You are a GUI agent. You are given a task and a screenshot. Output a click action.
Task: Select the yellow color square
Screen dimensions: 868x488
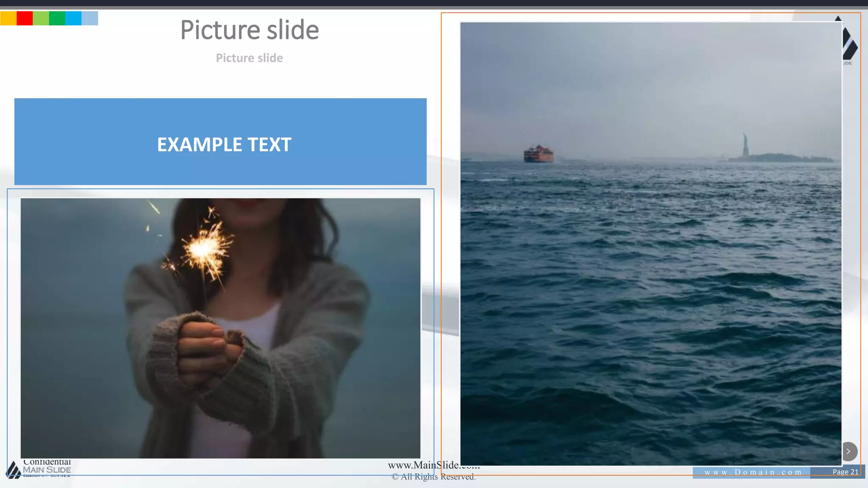8,18
